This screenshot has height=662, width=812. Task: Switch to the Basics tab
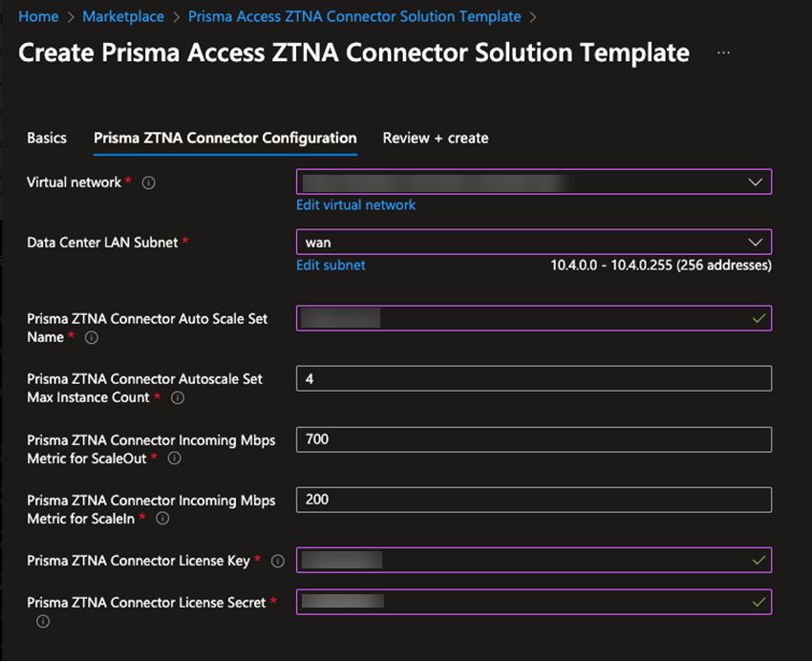pyautogui.click(x=47, y=138)
